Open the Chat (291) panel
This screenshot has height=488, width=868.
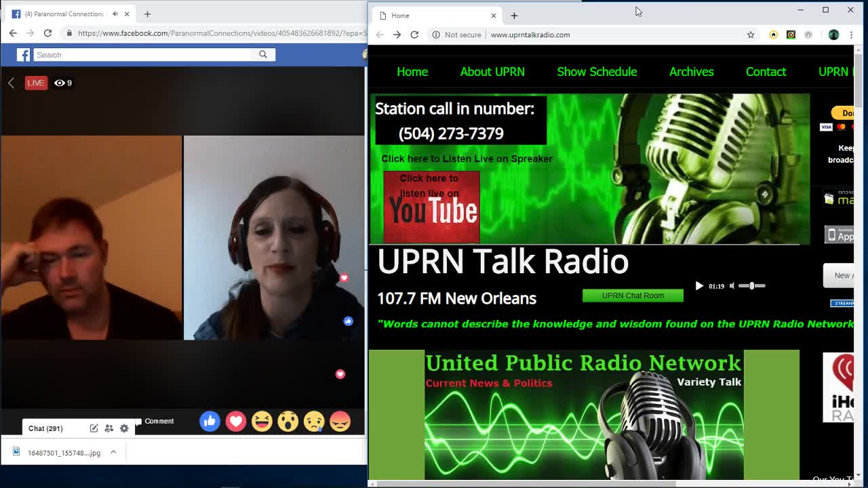click(45, 428)
